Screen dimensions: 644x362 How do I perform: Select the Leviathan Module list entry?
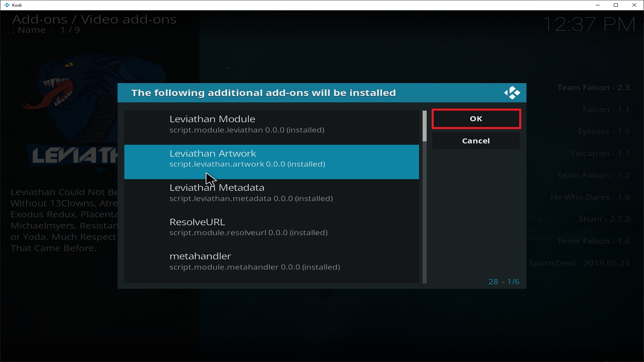pos(271,127)
